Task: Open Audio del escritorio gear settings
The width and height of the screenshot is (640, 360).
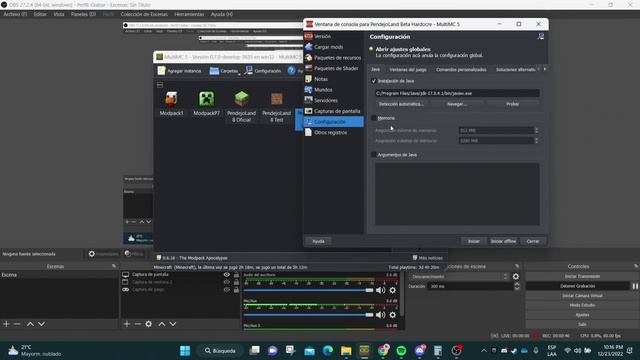Action: (x=393, y=290)
